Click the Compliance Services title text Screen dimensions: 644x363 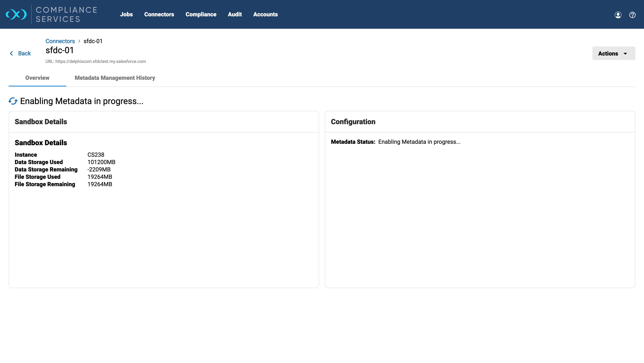pyautogui.click(x=66, y=14)
